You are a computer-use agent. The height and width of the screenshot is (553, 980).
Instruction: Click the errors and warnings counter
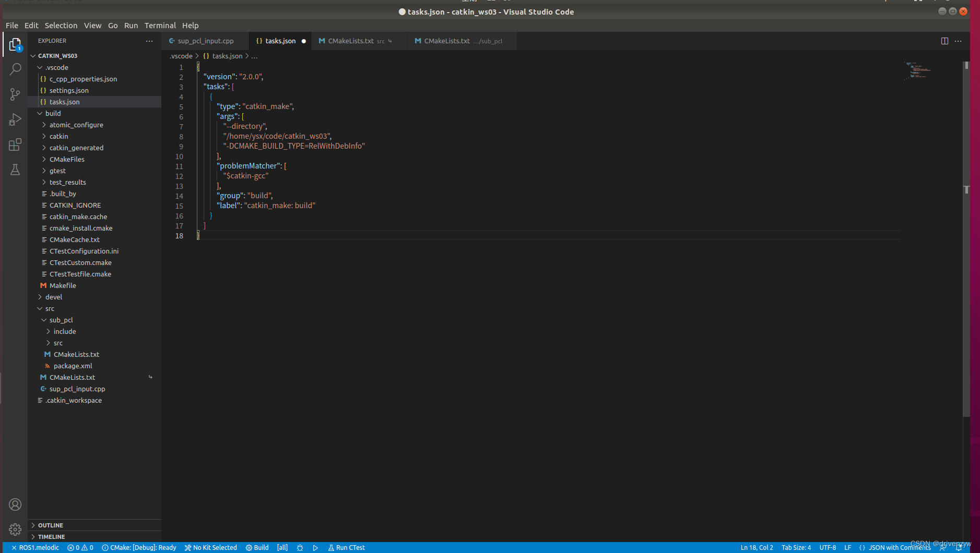click(80, 547)
